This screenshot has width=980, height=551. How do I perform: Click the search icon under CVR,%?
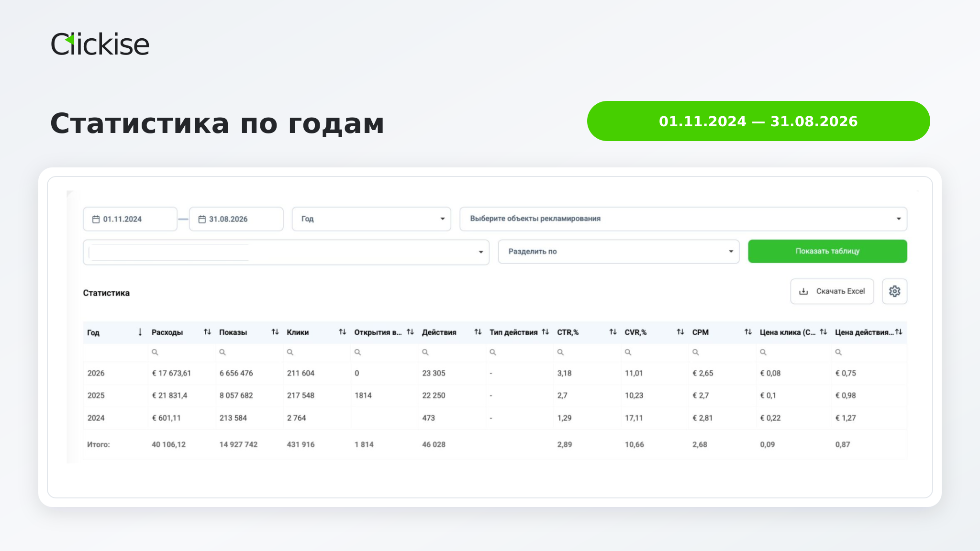pos(628,352)
